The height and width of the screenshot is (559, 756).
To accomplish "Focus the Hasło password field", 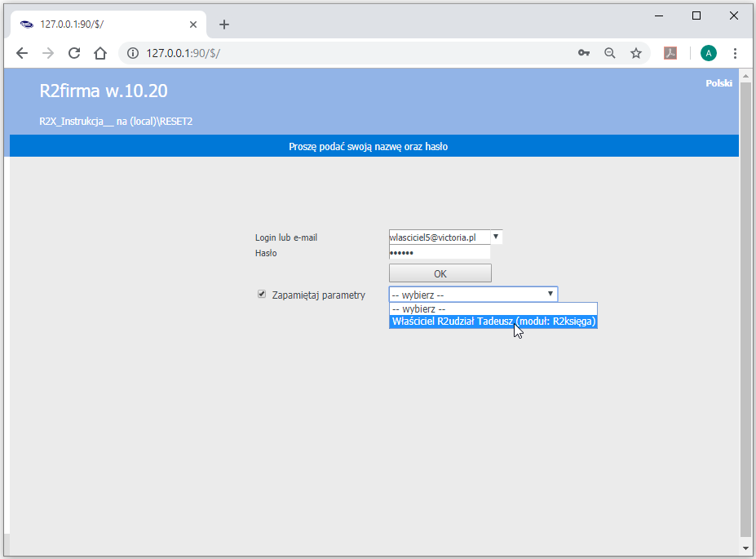I will tap(440, 253).
